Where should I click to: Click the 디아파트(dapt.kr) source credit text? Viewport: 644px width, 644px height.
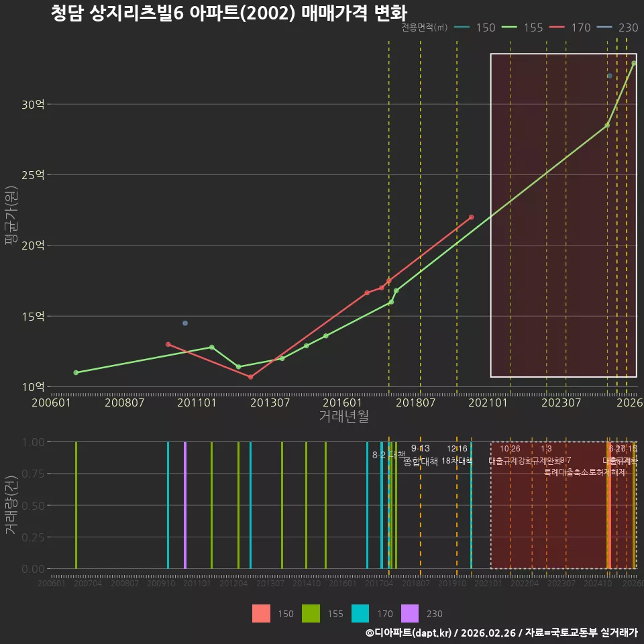[x=409, y=633]
